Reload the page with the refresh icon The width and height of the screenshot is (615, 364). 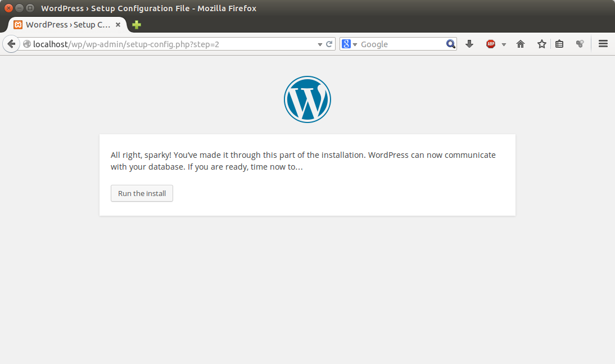point(329,44)
